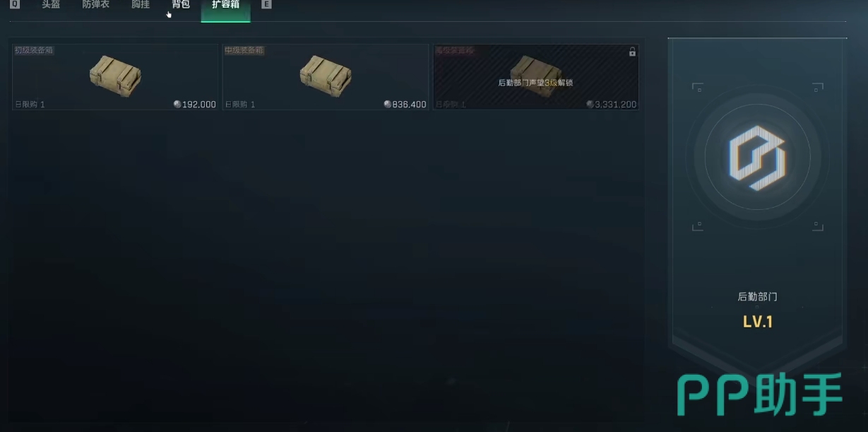Select the 192,000 price of 初级装备箱
This screenshot has width=868, height=432.
199,105
